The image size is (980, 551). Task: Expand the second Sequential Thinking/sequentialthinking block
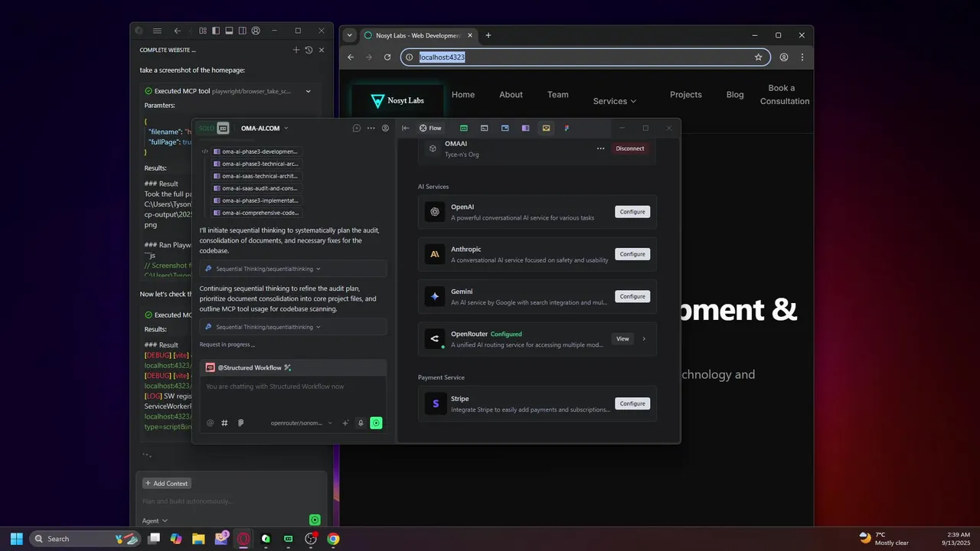(293, 327)
